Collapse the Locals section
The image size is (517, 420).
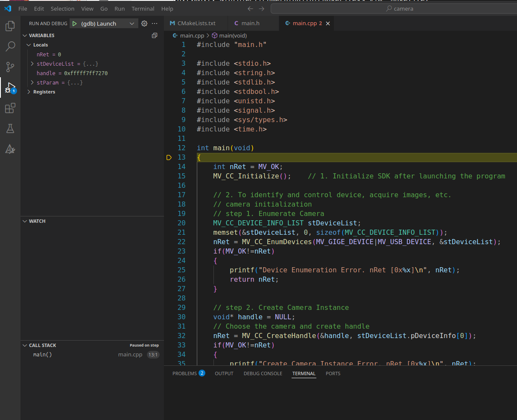28,44
